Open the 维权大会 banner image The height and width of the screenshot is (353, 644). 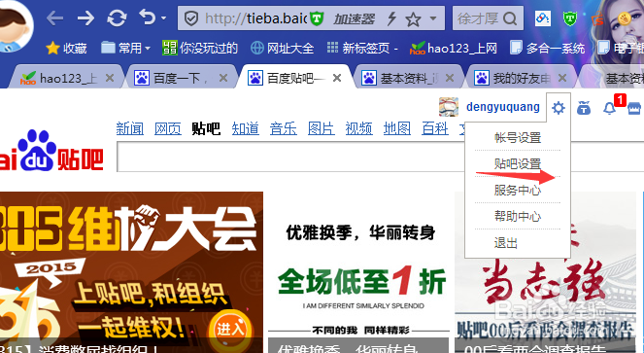(131, 272)
